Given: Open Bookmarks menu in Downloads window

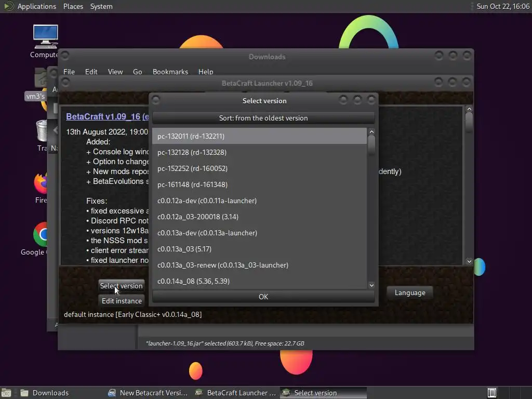Looking at the screenshot, I should pos(170,72).
